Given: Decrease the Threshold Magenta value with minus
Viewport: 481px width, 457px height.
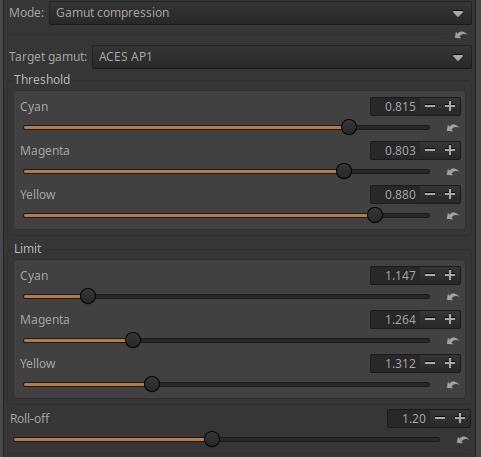Looking at the screenshot, I should (x=430, y=150).
